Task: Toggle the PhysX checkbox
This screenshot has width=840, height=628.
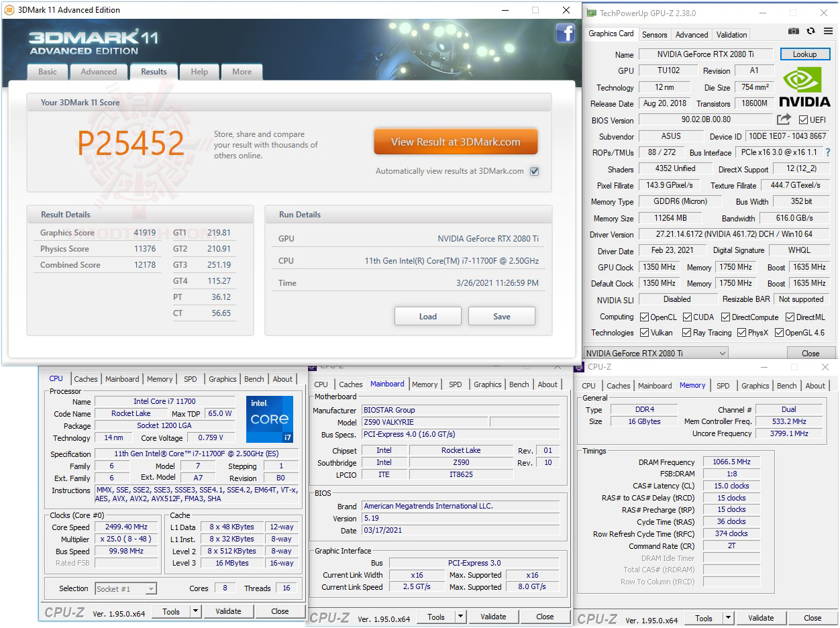Action: tap(741, 333)
